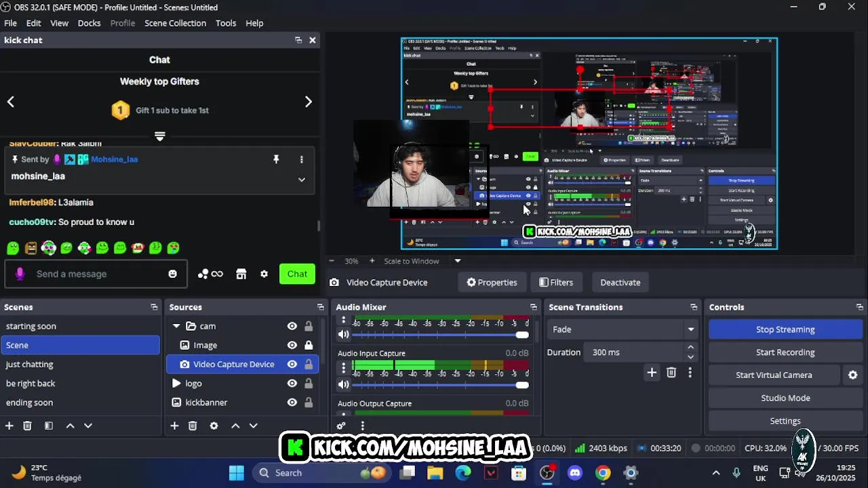Screen dimensions: 868x488
Task: Open the Audio Mixer toolbar three-dot menu
Action: click(363, 426)
